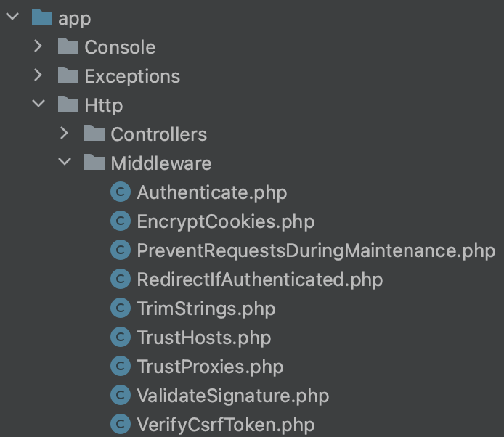The image size is (504, 437).
Task: Expand the Exceptions folder arrow
Action: tap(38, 75)
